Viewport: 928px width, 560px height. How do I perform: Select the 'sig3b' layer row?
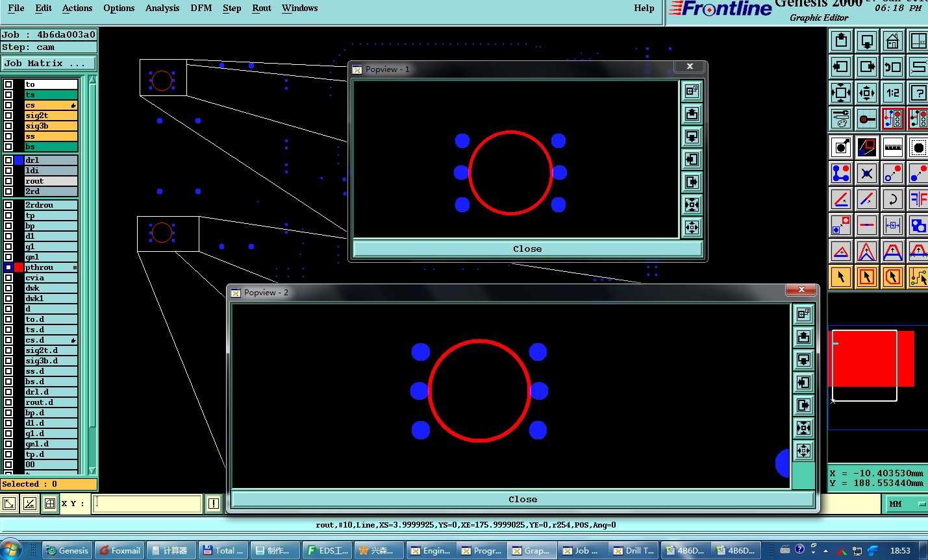pos(51,126)
